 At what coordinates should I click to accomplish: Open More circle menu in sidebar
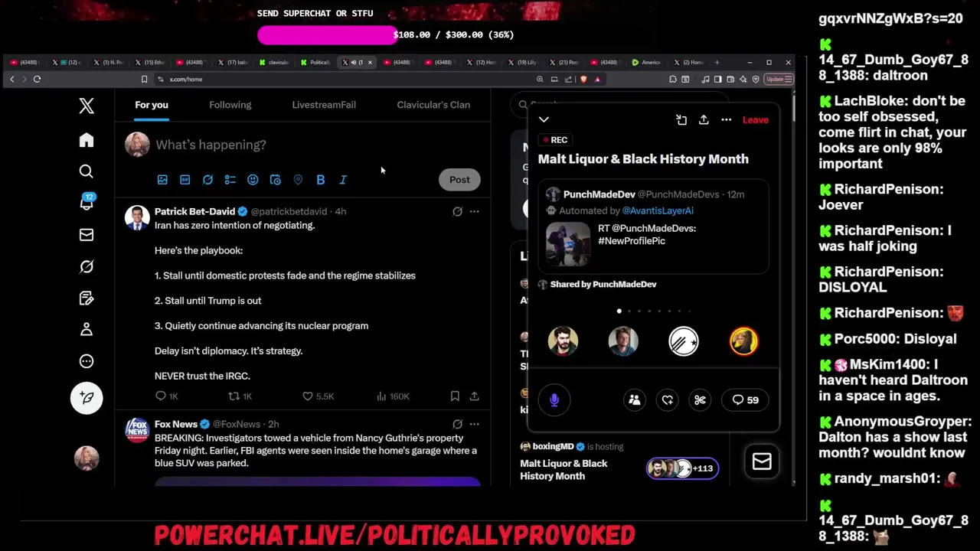tap(87, 361)
